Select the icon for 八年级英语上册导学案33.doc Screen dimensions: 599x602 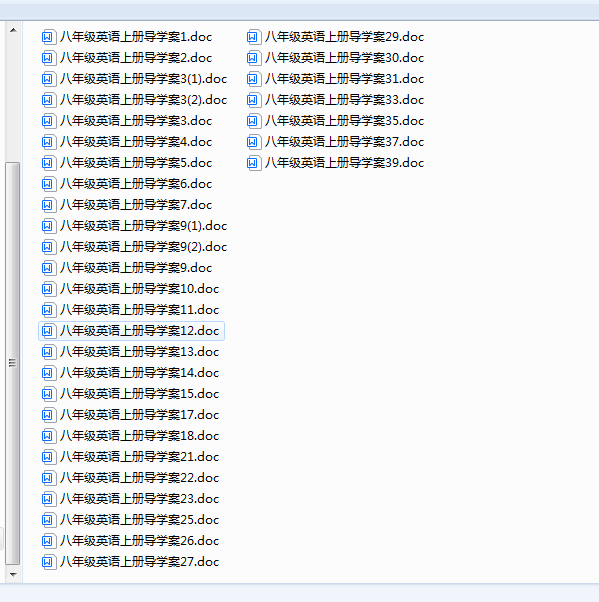click(253, 100)
